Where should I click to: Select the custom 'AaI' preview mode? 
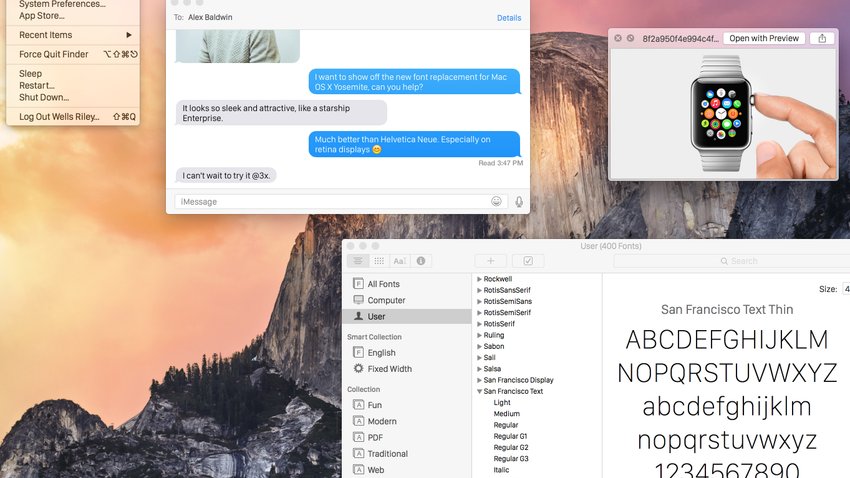400,261
